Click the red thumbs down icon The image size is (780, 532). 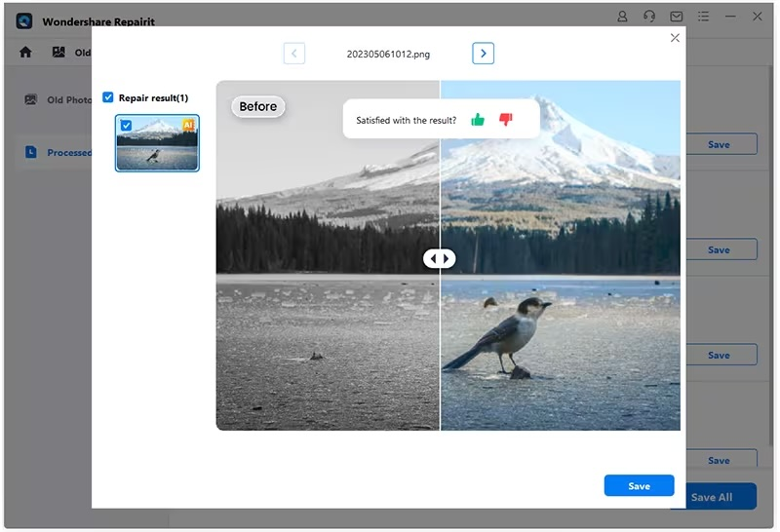pos(505,119)
